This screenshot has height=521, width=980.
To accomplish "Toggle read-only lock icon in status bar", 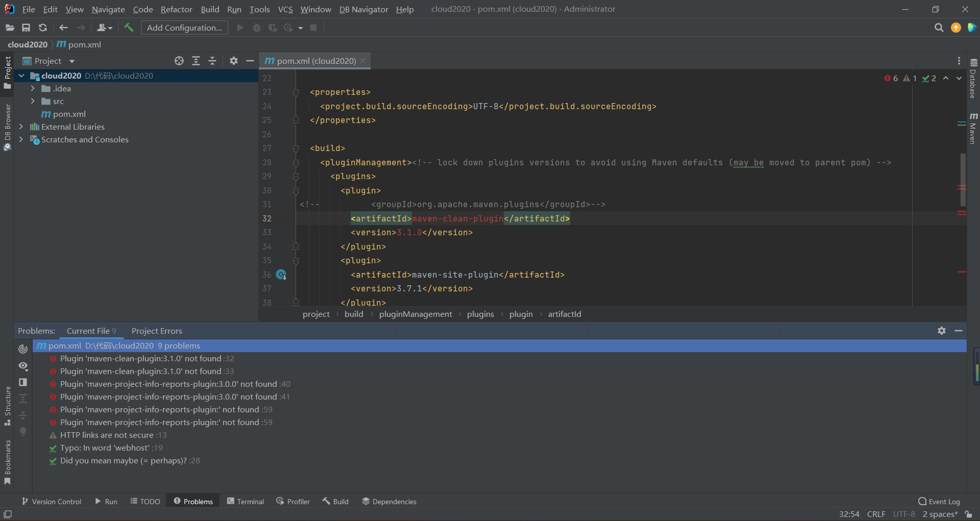I will 968,514.
